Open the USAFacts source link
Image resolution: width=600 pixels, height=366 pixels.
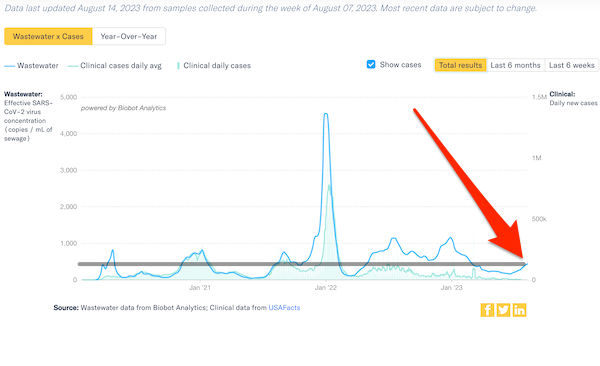[x=284, y=307]
